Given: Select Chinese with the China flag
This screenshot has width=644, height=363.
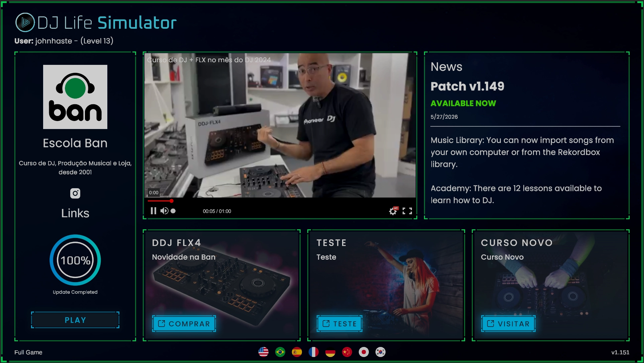Looking at the screenshot, I should tap(347, 352).
